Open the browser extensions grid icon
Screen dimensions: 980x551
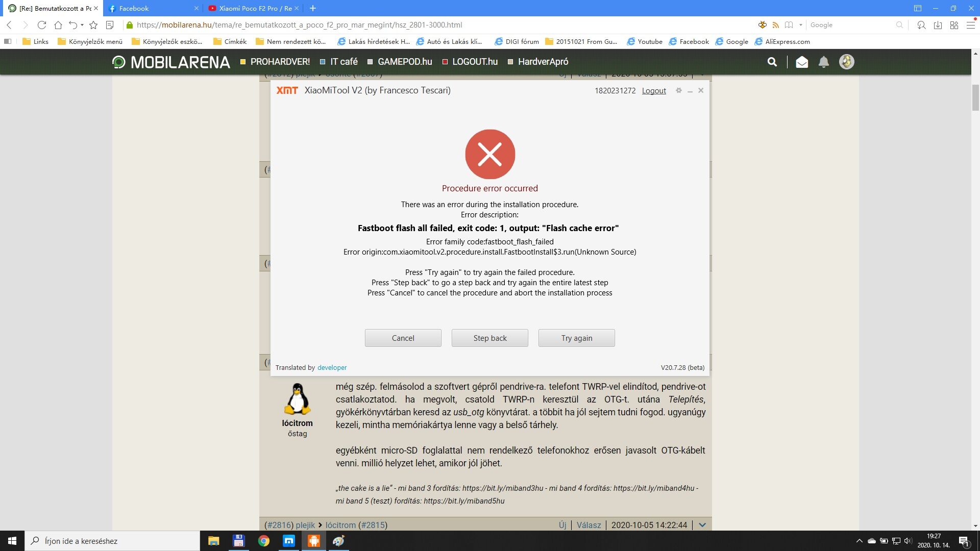click(x=954, y=24)
